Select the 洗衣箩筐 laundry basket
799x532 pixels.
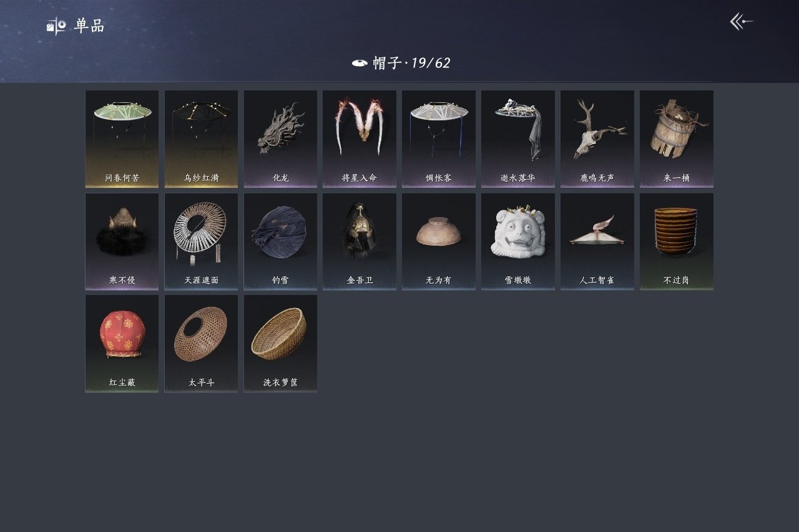[x=280, y=344]
